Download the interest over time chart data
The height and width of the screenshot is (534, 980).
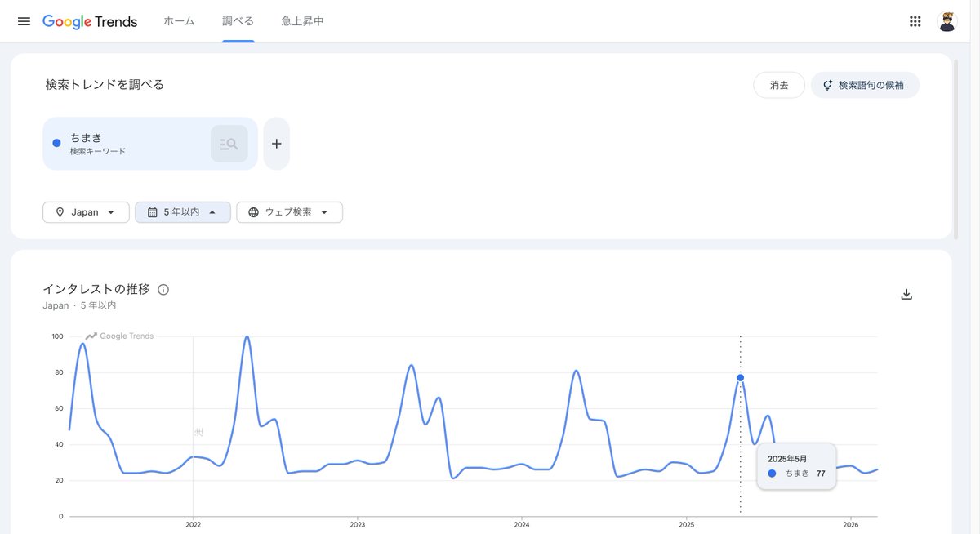[x=906, y=294]
